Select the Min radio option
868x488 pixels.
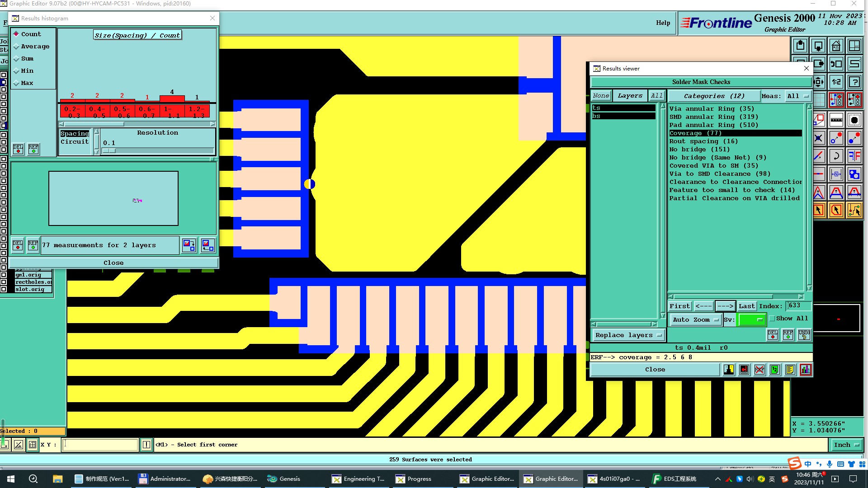click(x=24, y=71)
